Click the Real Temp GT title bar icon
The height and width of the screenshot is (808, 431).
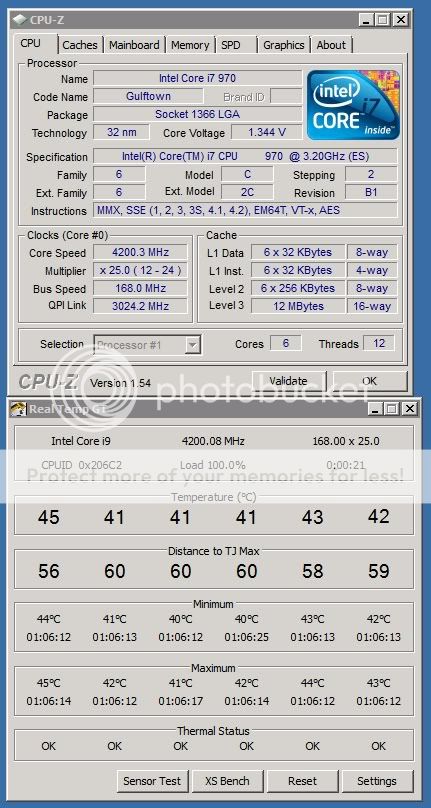20,409
